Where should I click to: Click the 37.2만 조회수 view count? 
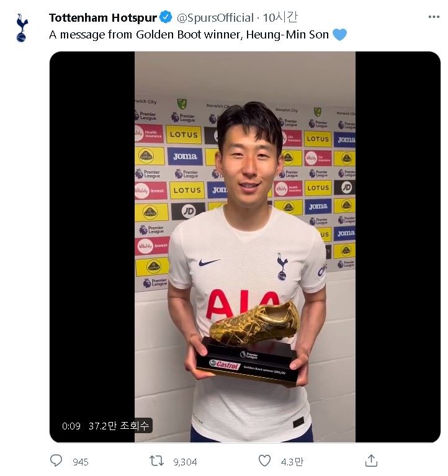119,426
